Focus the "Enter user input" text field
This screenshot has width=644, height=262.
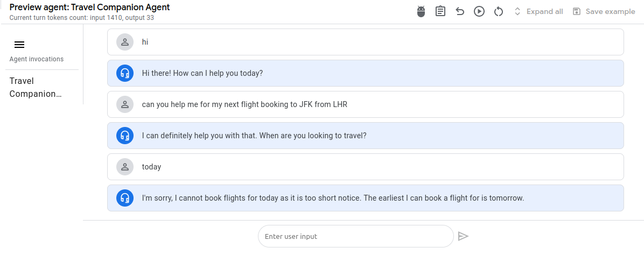(x=355, y=236)
